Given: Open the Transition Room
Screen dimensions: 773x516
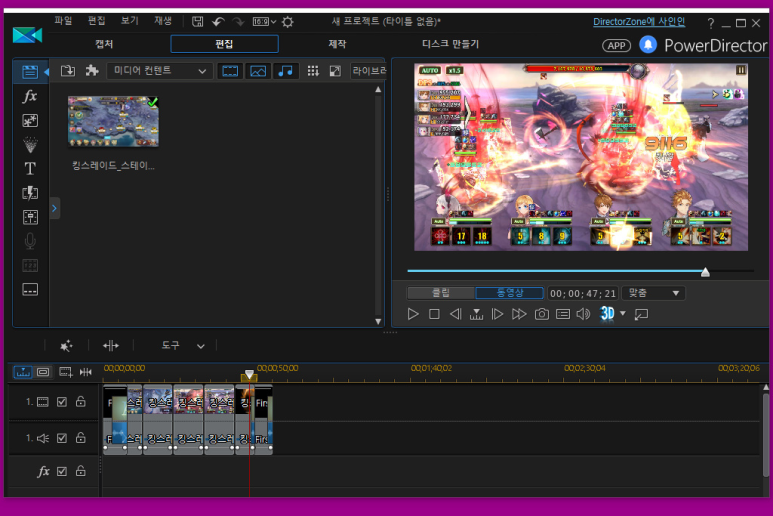Looking at the screenshot, I should click(30, 193).
